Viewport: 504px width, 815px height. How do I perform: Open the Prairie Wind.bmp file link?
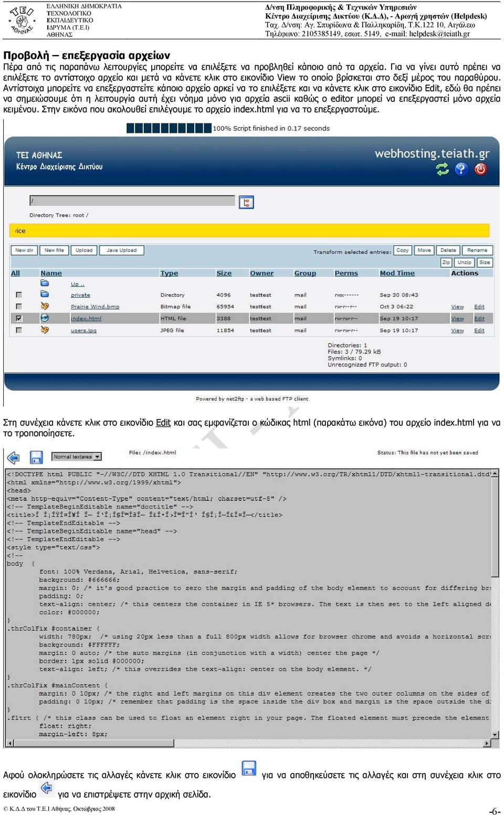click(95, 307)
